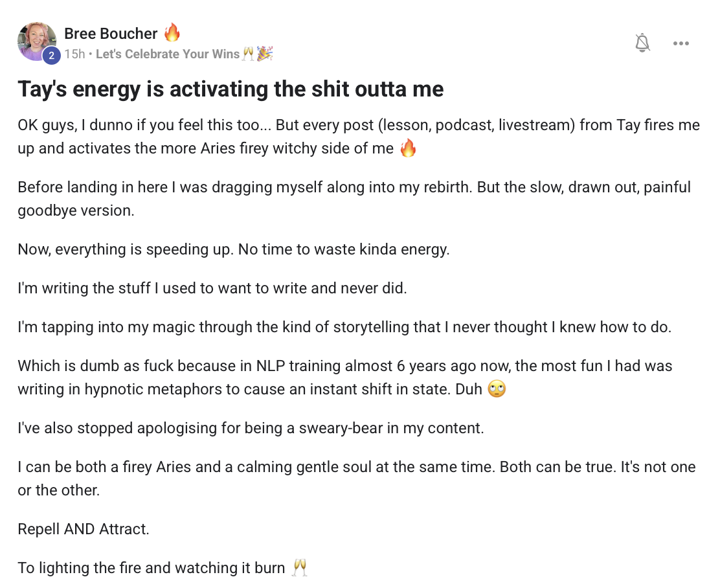This screenshot has width=720, height=588.
Task: Open Bree Boucher's profile name link
Action: point(111,34)
